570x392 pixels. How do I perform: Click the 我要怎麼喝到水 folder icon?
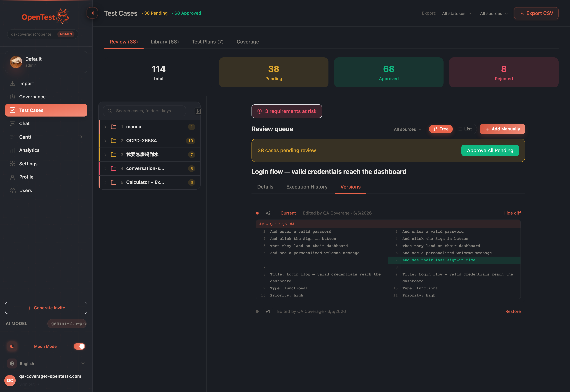click(x=114, y=154)
